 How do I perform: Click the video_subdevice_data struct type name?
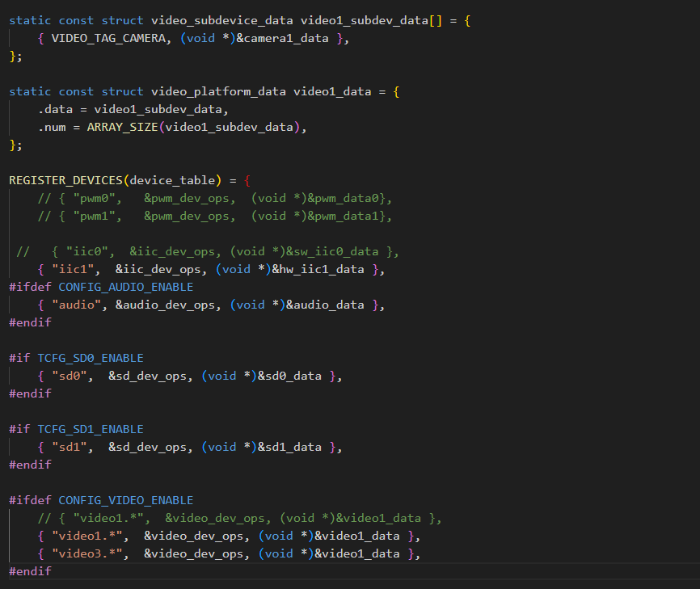click(x=221, y=20)
